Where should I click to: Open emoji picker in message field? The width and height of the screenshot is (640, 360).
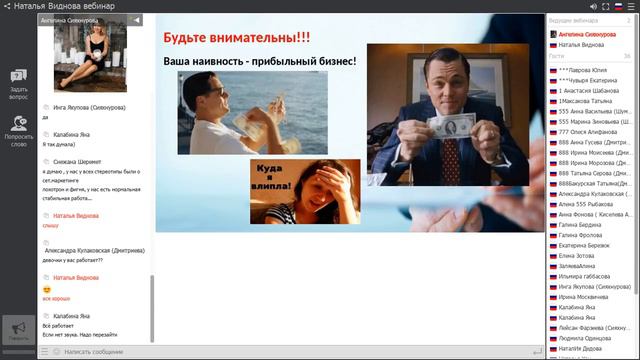pos(56,351)
